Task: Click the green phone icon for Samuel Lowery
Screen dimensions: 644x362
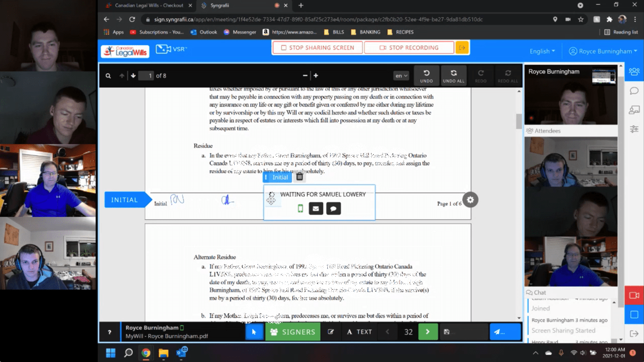Action: click(x=300, y=208)
